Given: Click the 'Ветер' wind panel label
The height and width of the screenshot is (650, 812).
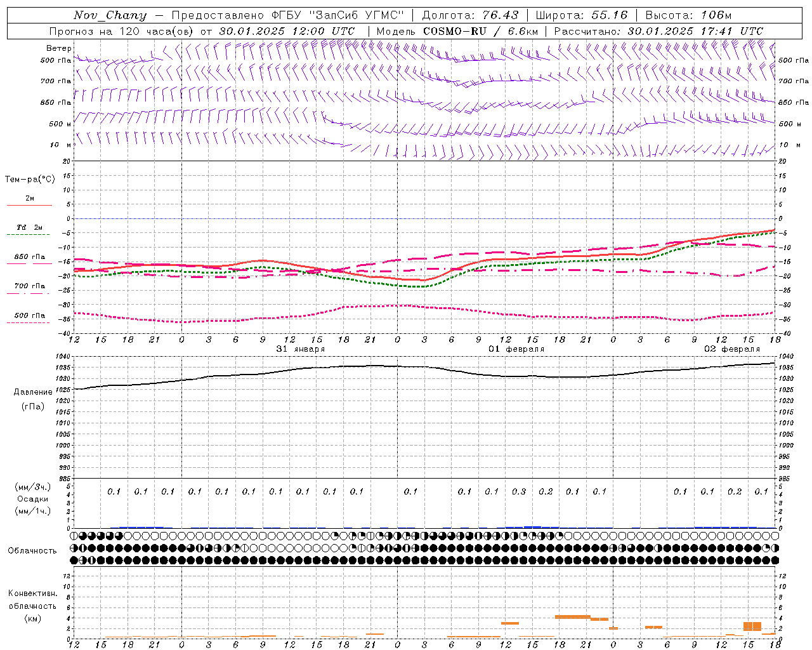Looking at the screenshot, I should click(x=59, y=48).
